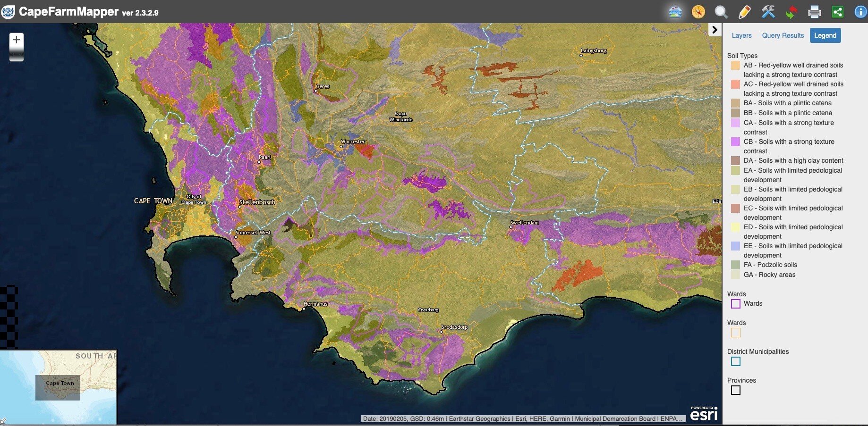Open the map layers stack tool
Image resolution: width=868 pixels, height=426 pixels.
click(675, 12)
